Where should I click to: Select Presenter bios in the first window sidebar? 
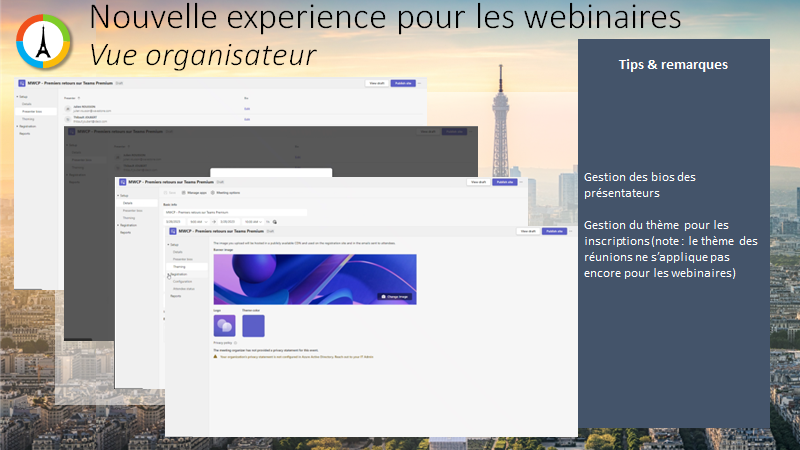click(36, 111)
